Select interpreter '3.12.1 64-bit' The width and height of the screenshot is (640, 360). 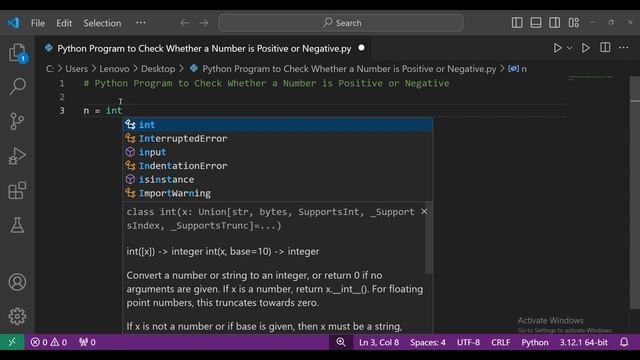click(584, 342)
